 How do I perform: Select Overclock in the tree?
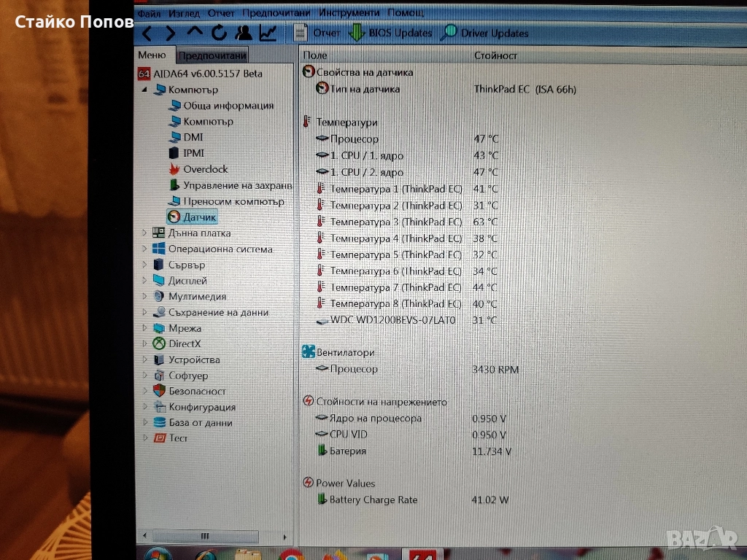click(205, 169)
